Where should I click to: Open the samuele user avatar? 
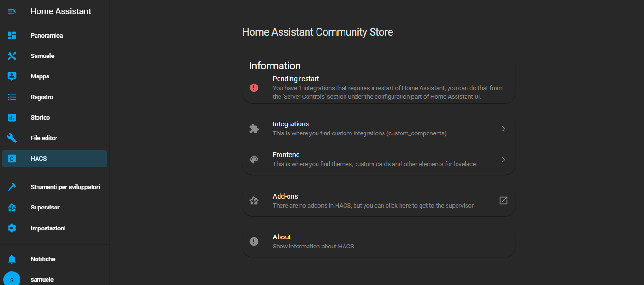(12, 279)
